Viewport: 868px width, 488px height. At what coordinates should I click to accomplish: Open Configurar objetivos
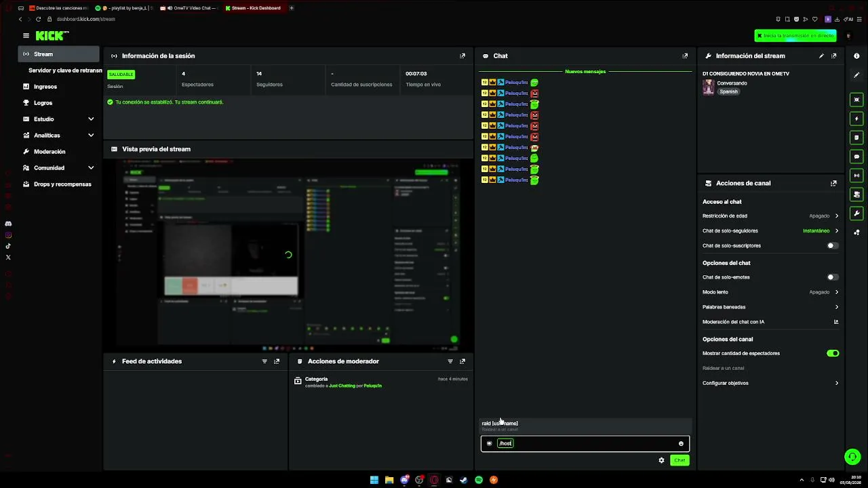[770, 383]
